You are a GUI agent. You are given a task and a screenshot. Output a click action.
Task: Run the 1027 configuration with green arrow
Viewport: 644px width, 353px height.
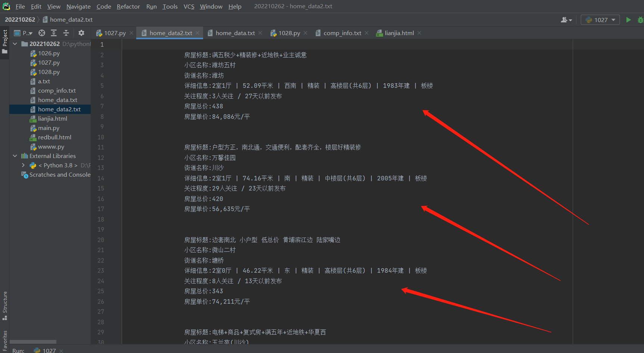pos(628,20)
